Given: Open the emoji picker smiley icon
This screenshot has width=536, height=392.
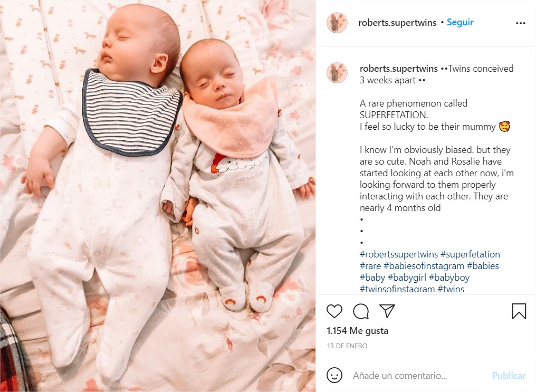Looking at the screenshot, I should tap(334, 375).
